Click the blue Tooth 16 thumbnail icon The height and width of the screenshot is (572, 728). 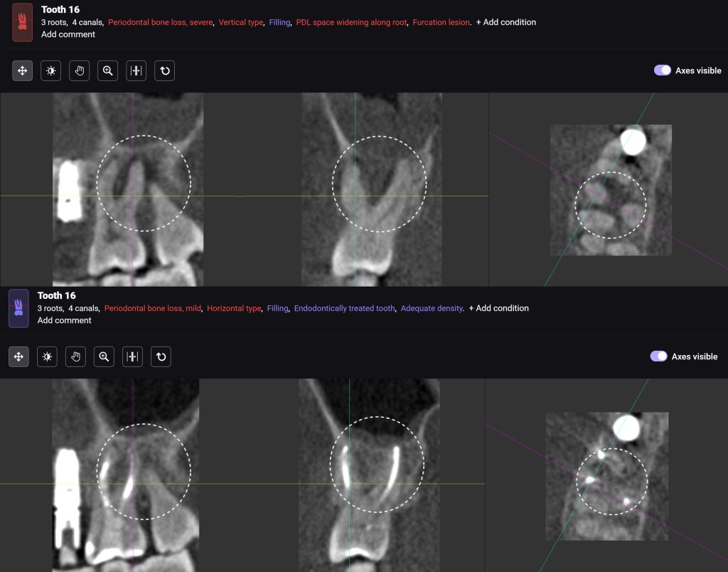(18, 308)
